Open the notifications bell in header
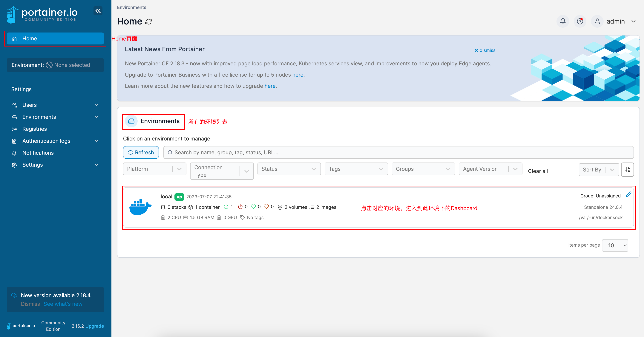 coord(562,21)
